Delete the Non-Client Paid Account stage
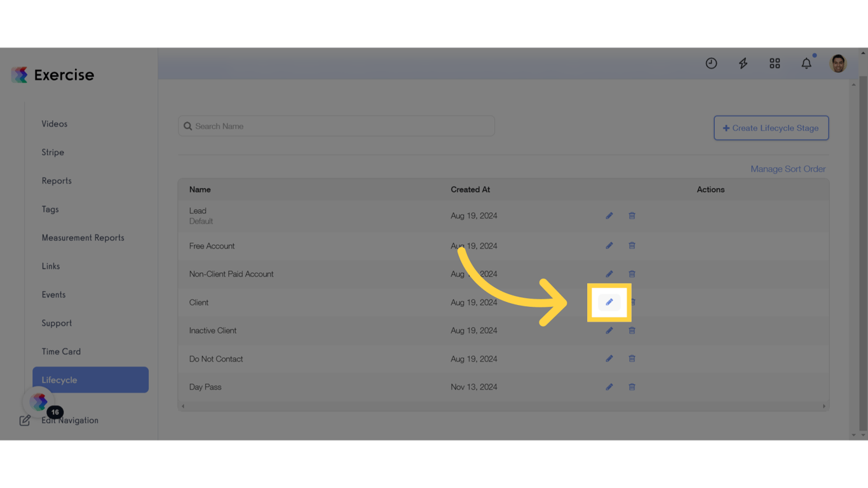Viewport: 868px width, 488px height. [632, 274]
